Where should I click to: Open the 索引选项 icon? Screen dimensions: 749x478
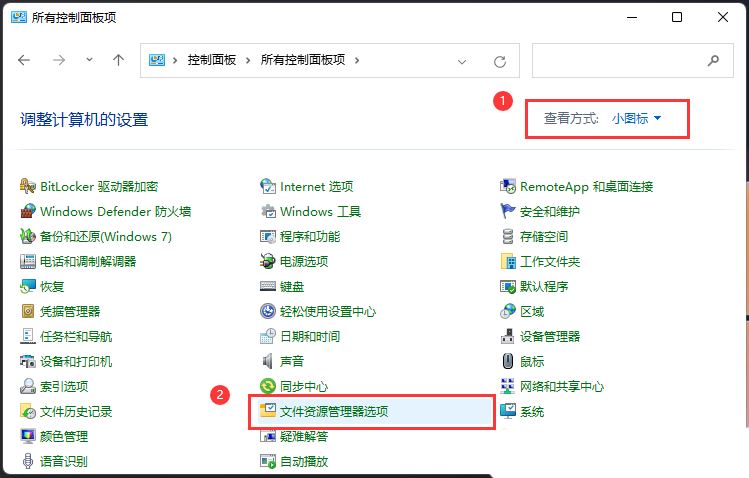pyautogui.click(x=28, y=386)
